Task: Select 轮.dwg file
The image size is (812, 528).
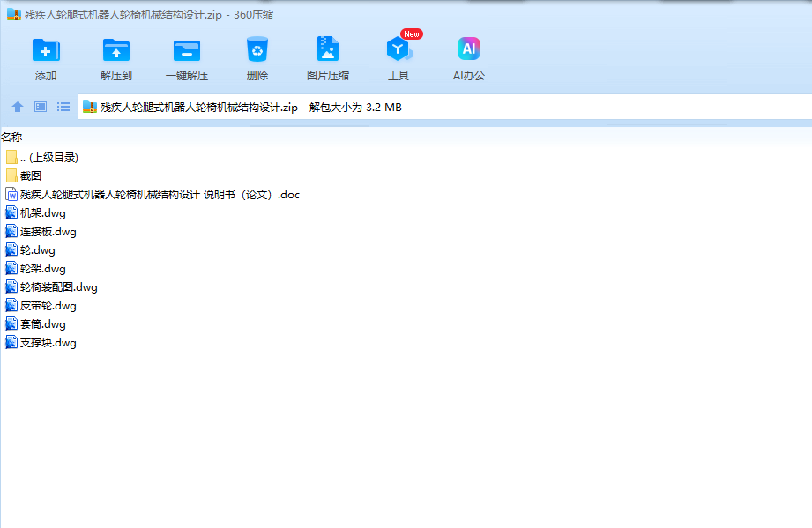Action: click(x=30, y=250)
